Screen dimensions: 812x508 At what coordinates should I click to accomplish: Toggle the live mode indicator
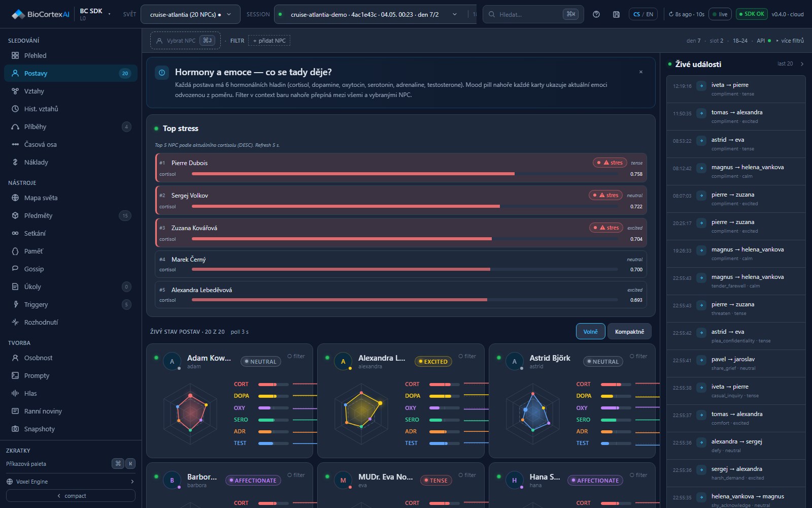click(x=719, y=14)
